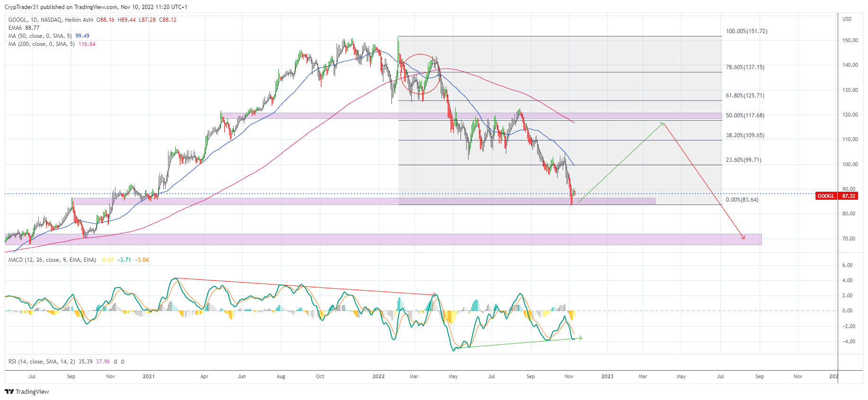Click the Oct label on the time axis
Image resolution: width=868 pixels, height=400 pixels.
pos(320,377)
